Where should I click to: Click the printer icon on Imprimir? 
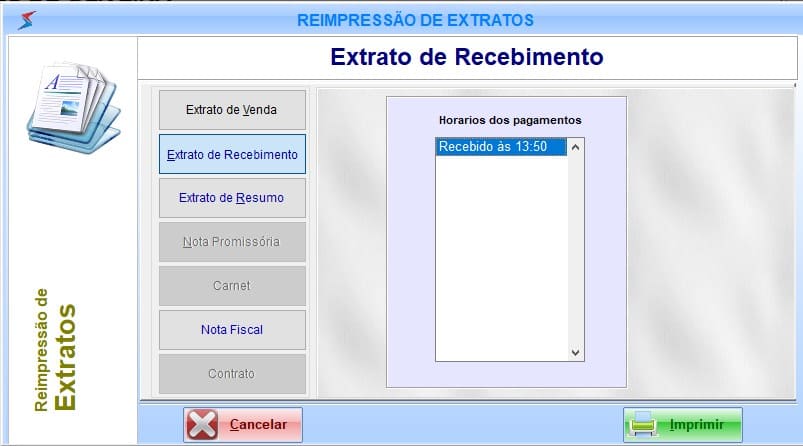pos(644,424)
